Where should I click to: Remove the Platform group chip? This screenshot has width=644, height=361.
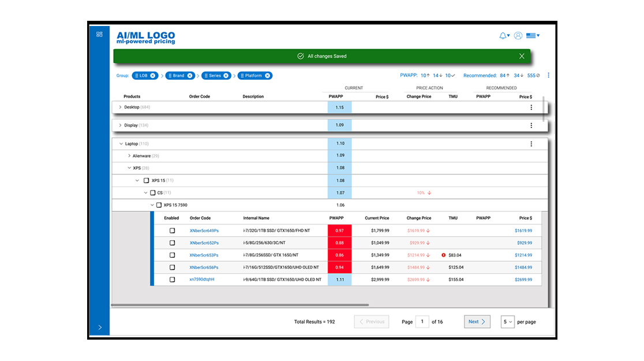point(267,76)
